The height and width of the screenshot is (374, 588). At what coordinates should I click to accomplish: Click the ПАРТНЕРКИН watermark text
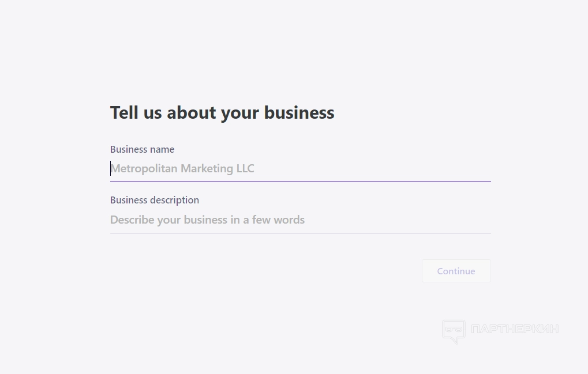coord(515,329)
